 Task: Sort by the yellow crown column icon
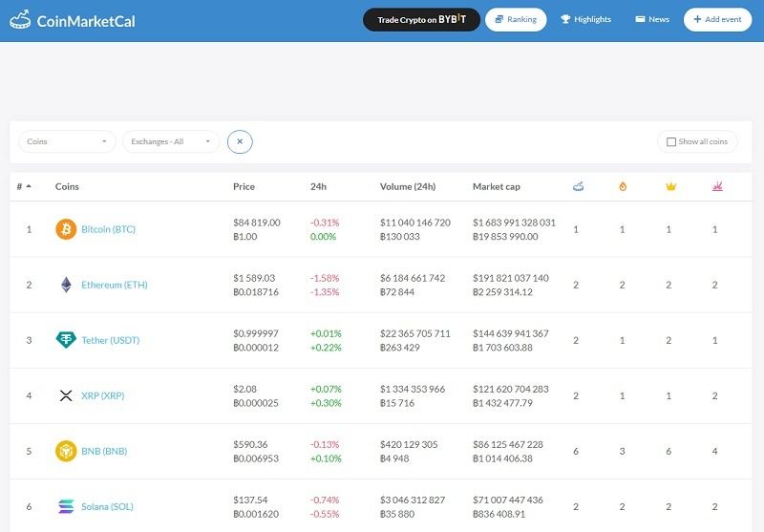(x=670, y=186)
